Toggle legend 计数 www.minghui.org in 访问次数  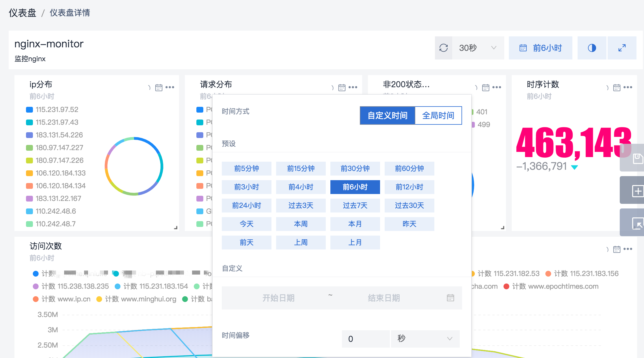(x=136, y=299)
